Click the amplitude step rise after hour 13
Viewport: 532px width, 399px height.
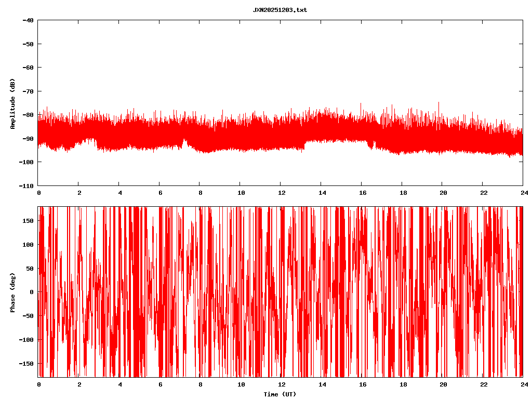tap(305, 143)
